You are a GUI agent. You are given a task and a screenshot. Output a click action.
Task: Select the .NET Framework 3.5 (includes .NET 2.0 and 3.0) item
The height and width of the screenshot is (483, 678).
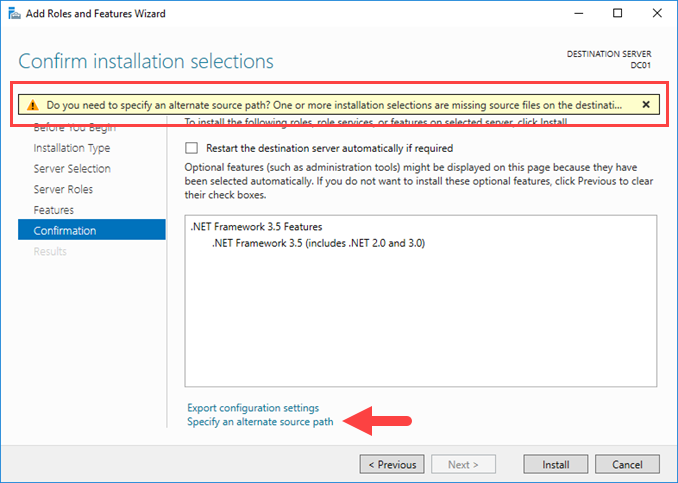point(318,243)
